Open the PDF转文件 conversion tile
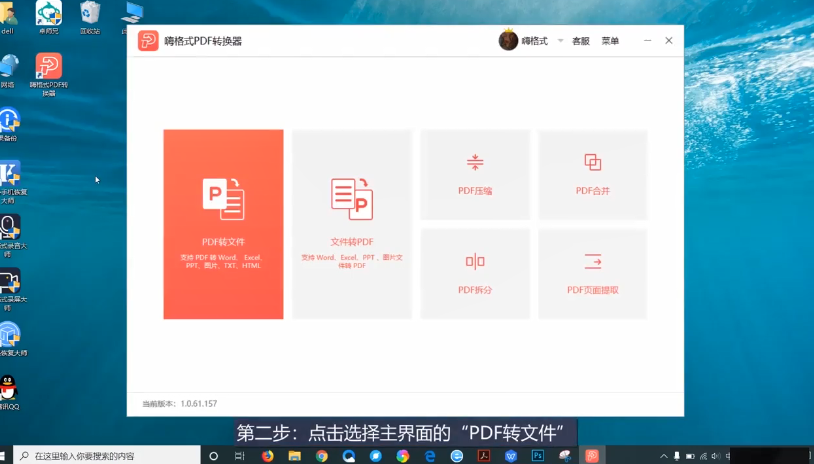The image size is (814, 464). click(x=223, y=224)
